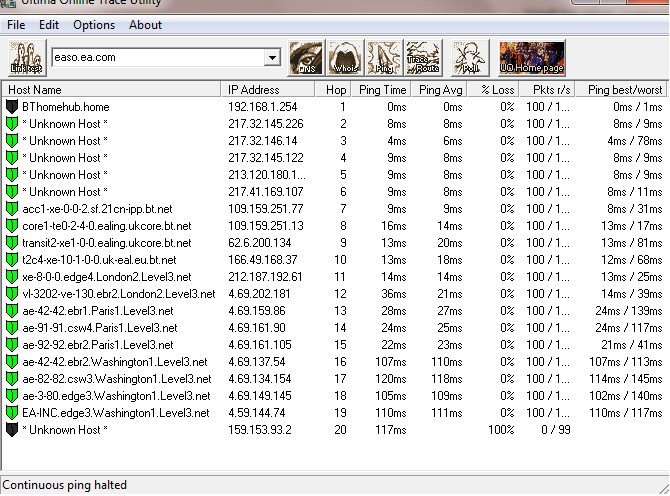The height and width of the screenshot is (496, 670).
Task: Click shield icon for core1-te0-2-4-0.ealing.ukcore.bt.net
Action: (x=12, y=226)
